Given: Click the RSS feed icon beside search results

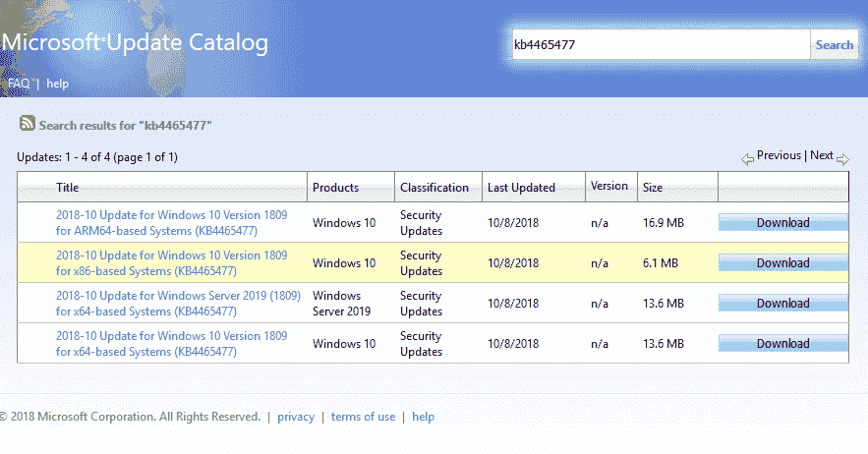Looking at the screenshot, I should click(x=28, y=123).
